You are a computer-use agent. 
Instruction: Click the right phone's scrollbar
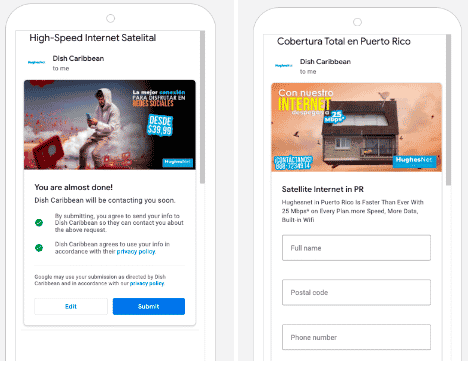pos(448,110)
